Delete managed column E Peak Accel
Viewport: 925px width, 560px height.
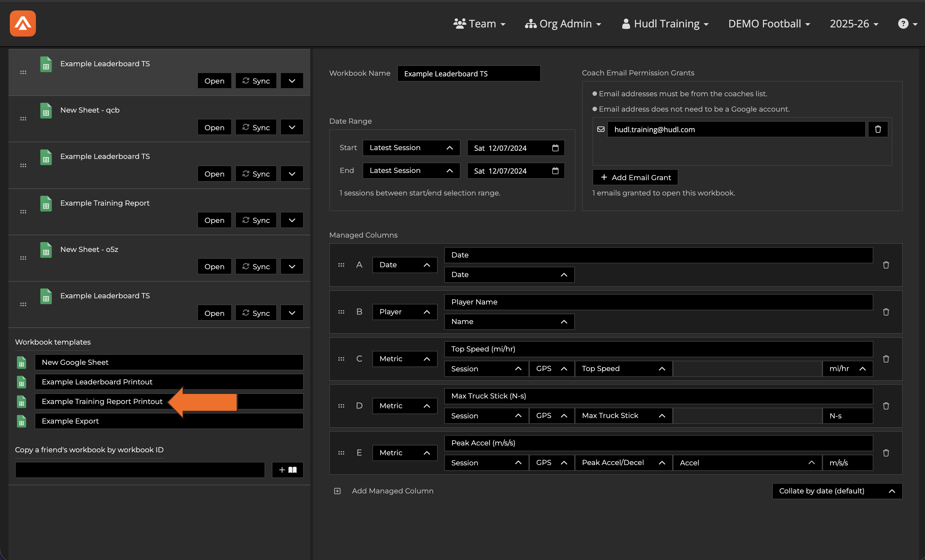click(886, 453)
